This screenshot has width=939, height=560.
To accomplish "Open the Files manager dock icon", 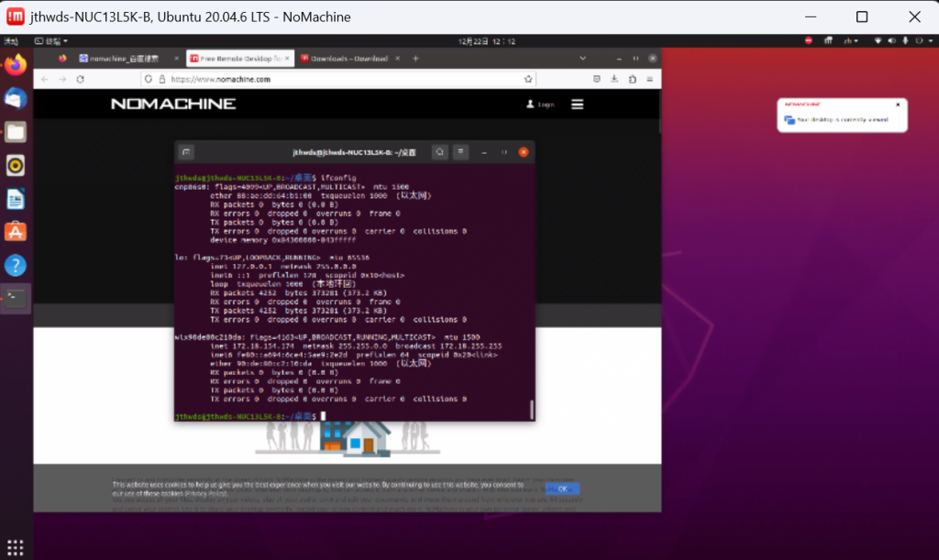I will (x=16, y=131).
